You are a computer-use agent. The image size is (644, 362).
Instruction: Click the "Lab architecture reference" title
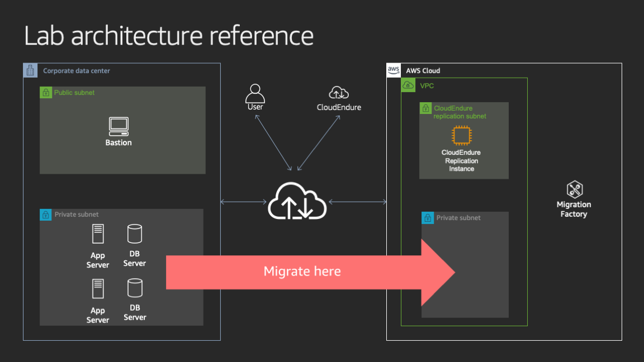(x=169, y=35)
